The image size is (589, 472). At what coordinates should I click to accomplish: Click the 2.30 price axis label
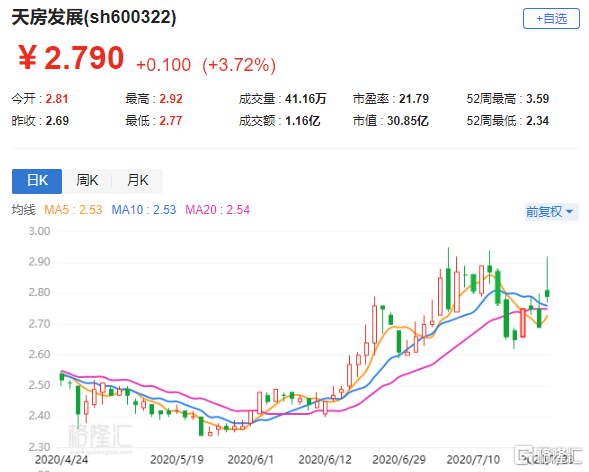click(x=39, y=446)
